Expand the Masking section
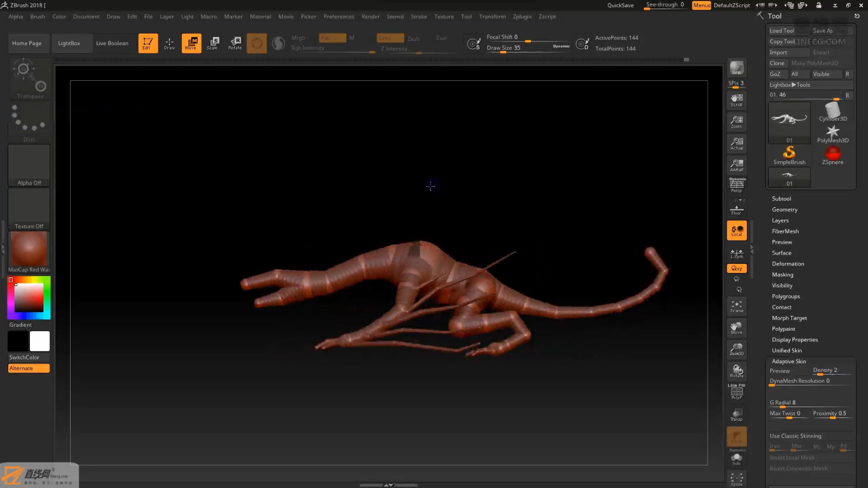This screenshot has height=488, width=868. tap(782, 275)
